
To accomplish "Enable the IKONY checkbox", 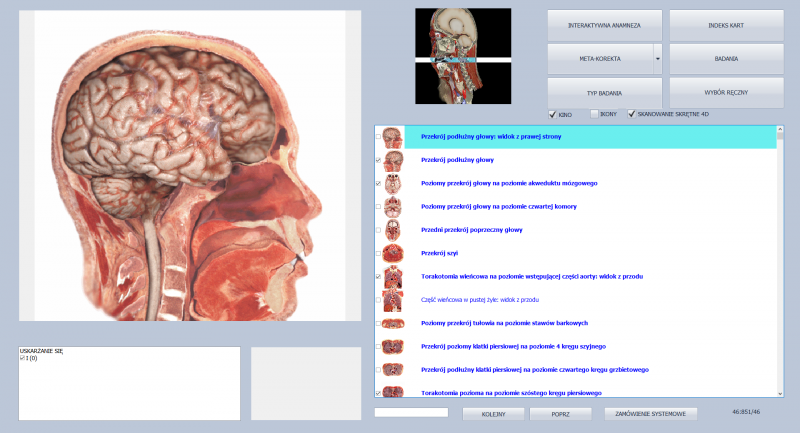I will 594,114.
